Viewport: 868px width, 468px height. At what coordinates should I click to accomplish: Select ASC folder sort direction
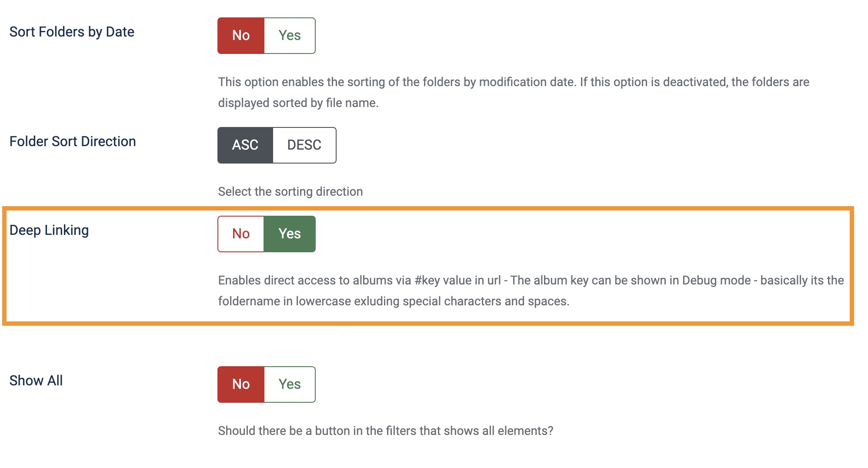pos(245,145)
